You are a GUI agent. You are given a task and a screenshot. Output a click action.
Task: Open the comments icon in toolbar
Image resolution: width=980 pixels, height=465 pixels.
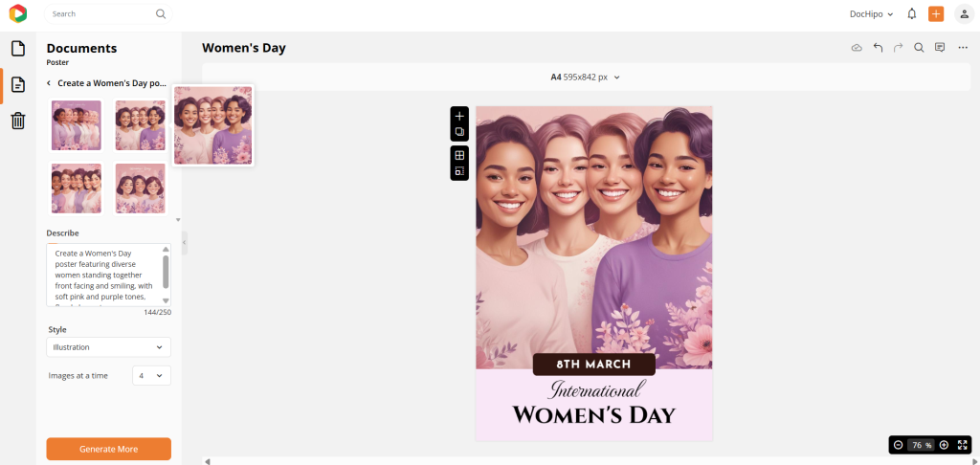940,48
